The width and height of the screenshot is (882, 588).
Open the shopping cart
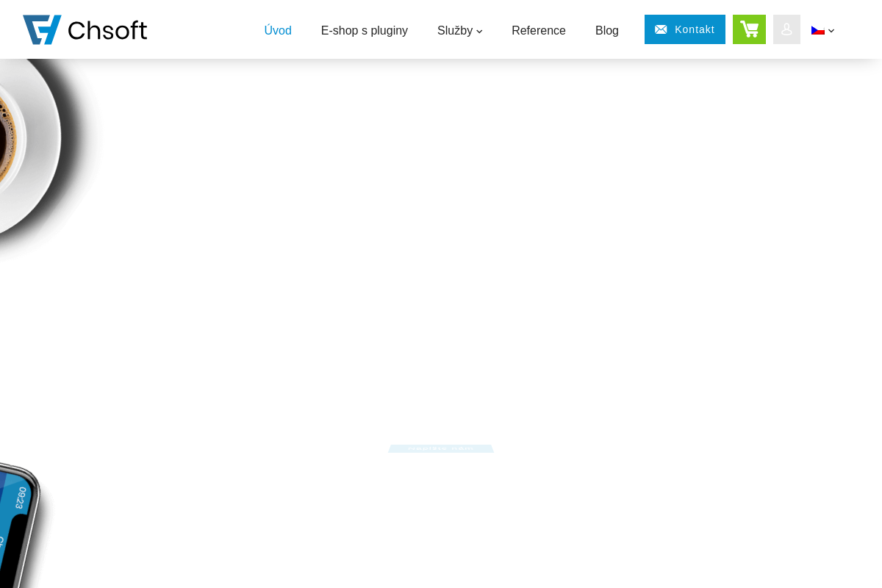[749, 29]
